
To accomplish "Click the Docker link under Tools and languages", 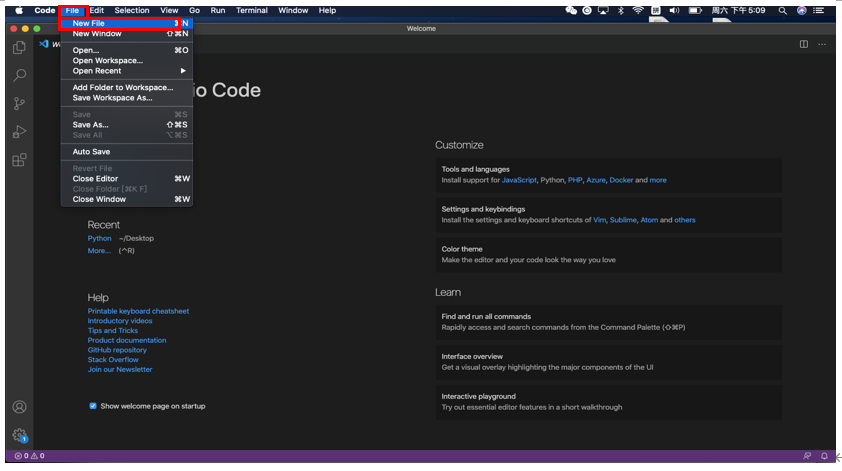I will pos(621,180).
